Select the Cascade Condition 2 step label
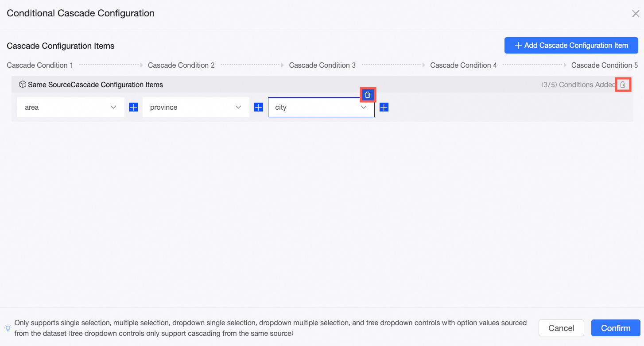644x346 pixels. click(181, 65)
